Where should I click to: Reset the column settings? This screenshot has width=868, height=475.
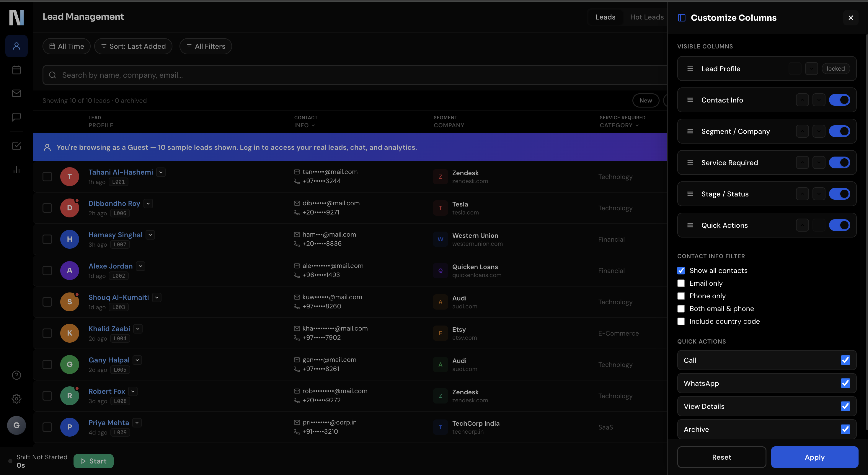pyautogui.click(x=722, y=457)
